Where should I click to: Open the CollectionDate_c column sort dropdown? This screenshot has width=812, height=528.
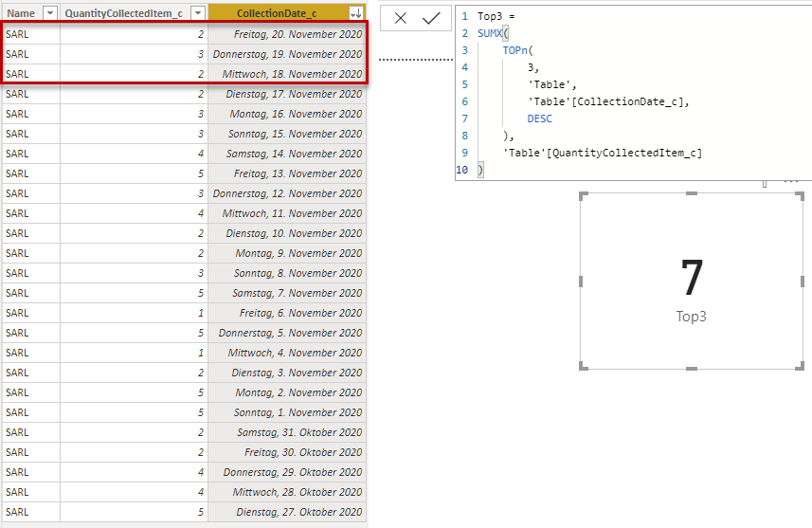click(x=355, y=13)
